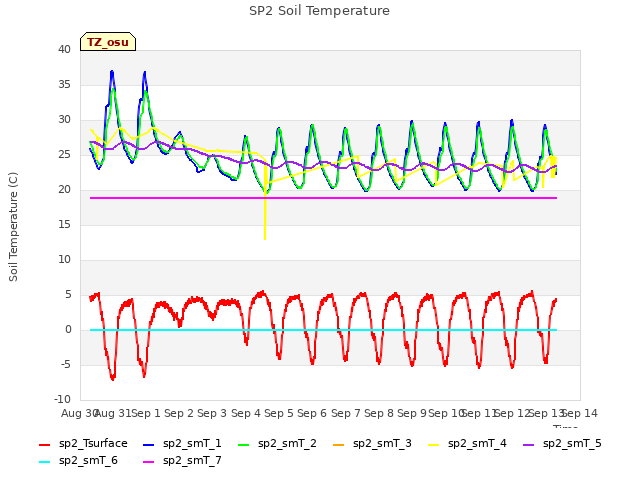Click the Sep 8 x-axis label
The image size is (640, 480).
pos(379,413)
